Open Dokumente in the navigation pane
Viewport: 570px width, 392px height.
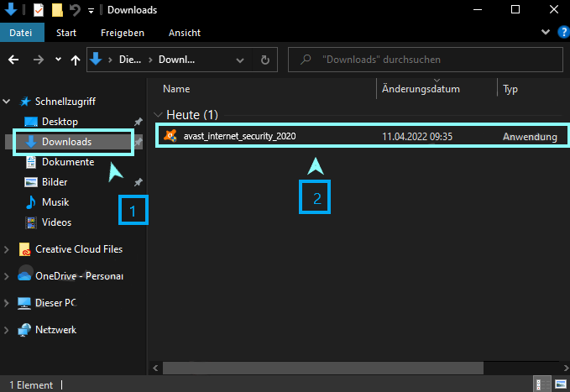click(x=68, y=162)
